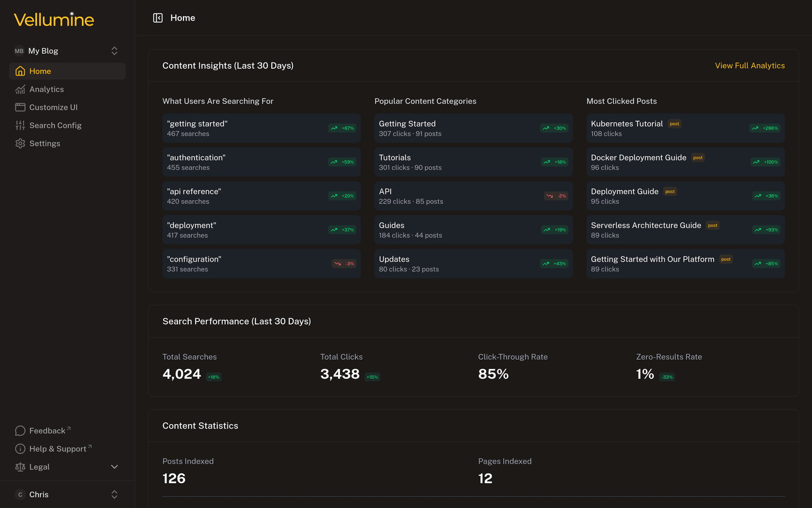This screenshot has width=812, height=508.
Task: Open View Full Analytics
Action: click(750, 65)
